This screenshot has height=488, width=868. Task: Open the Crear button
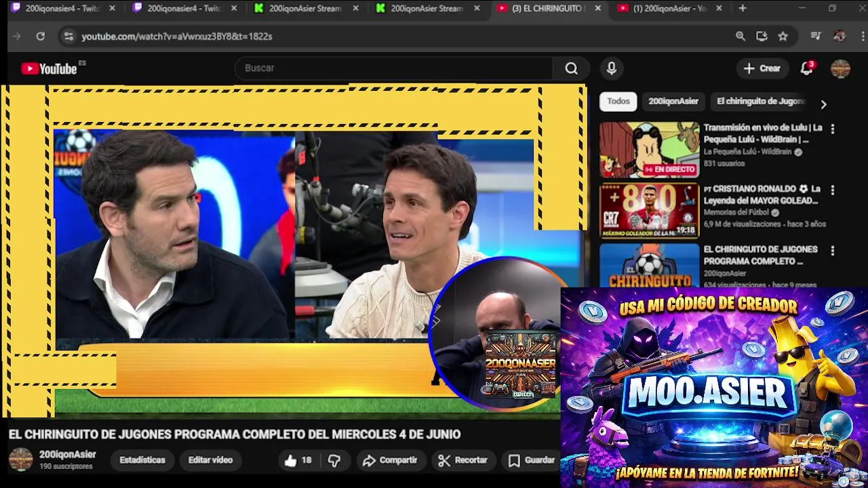(x=762, y=68)
